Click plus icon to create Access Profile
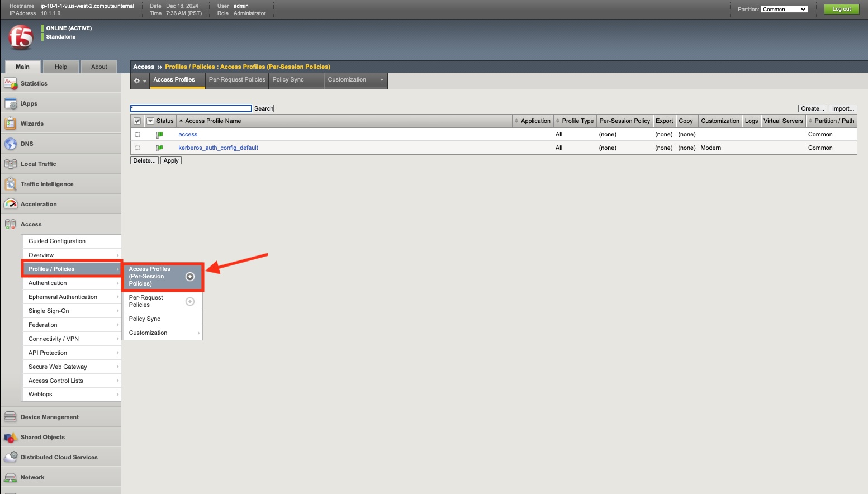 (190, 277)
